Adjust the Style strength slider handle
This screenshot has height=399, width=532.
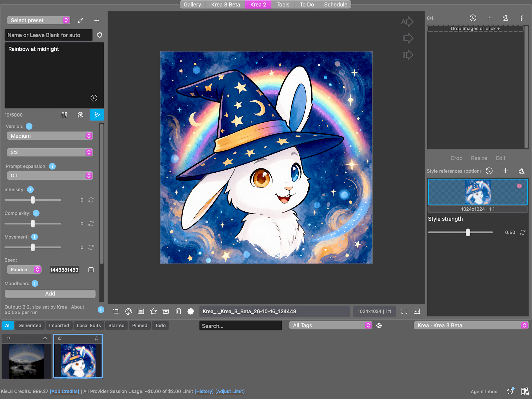468,233
